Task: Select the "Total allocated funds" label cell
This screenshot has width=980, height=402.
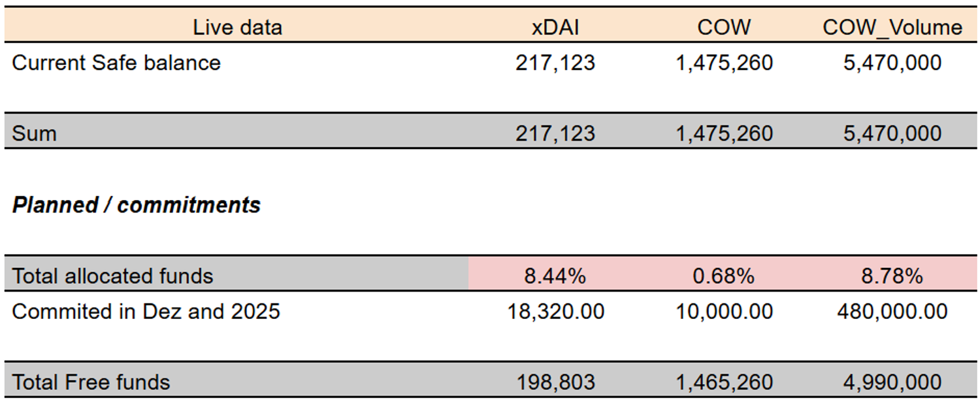Action: click(112, 276)
